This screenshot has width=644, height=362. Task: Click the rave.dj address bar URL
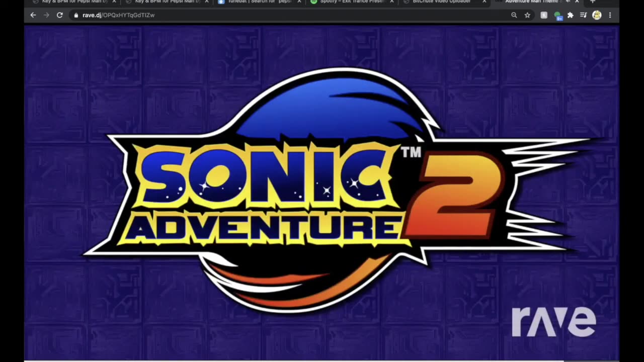(118, 15)
